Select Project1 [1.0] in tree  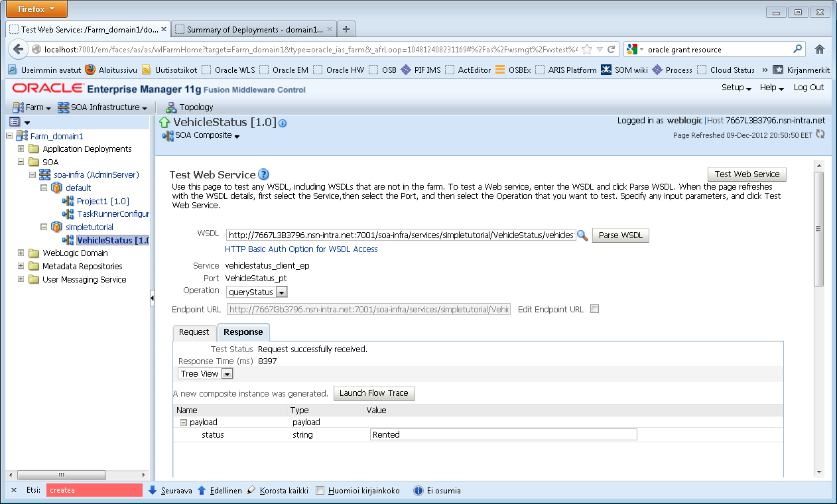(x=103, y=201)
